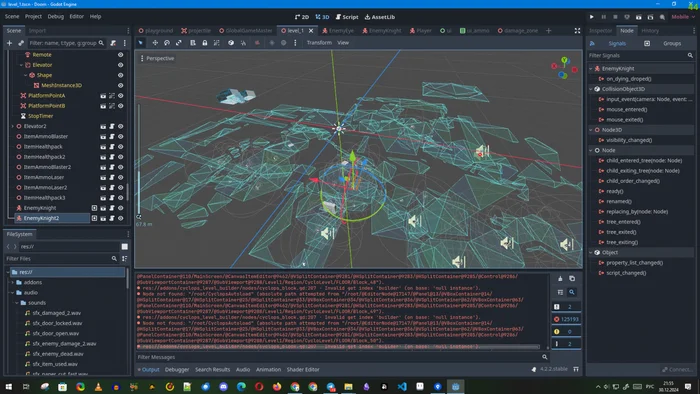Switch to the Script workspace

[x=347, y=17]
